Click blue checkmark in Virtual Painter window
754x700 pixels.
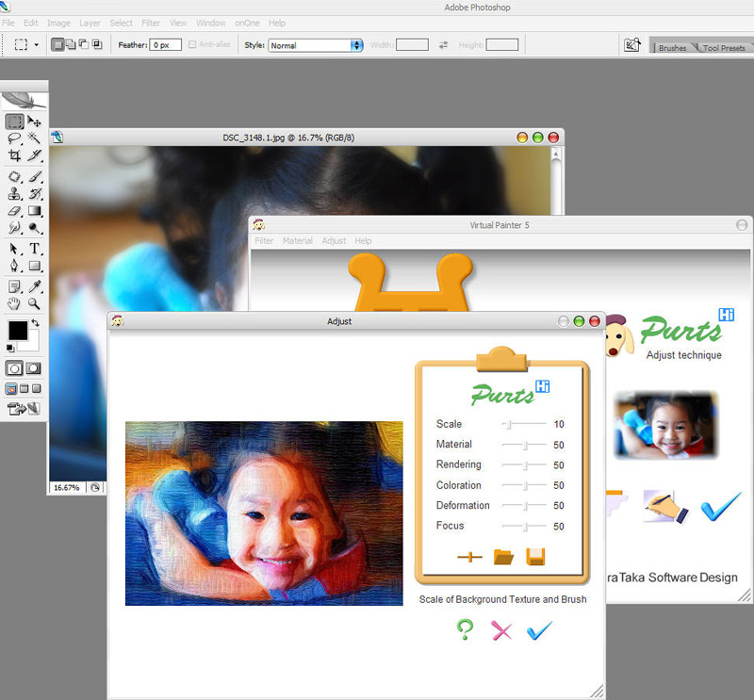click(x=720, y=507)
